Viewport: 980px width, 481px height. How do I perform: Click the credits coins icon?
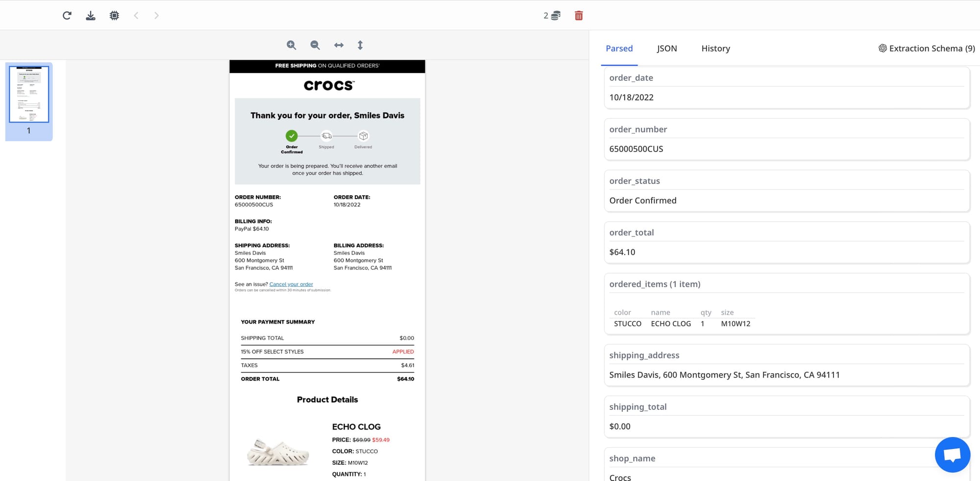[x=555, y=16]
